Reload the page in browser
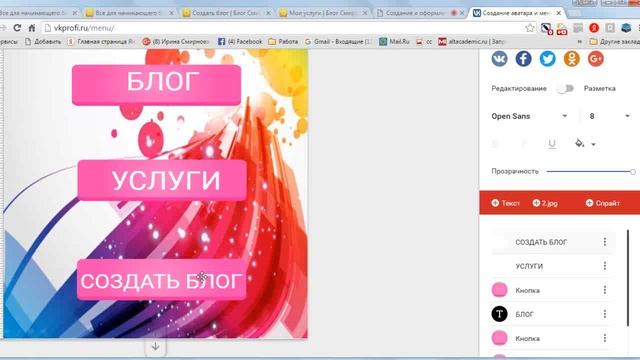The image size is (640, 360). click(17, 28)
